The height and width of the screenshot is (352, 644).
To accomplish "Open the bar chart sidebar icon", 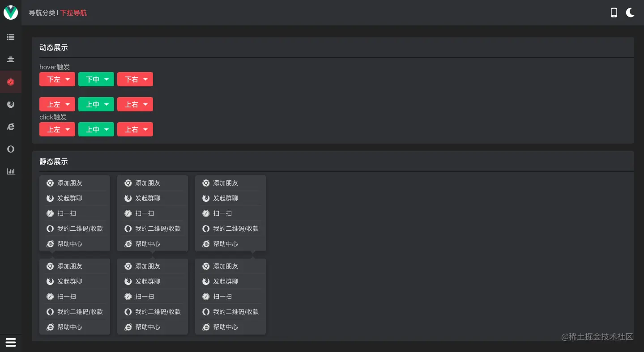I will coord(11,171).
